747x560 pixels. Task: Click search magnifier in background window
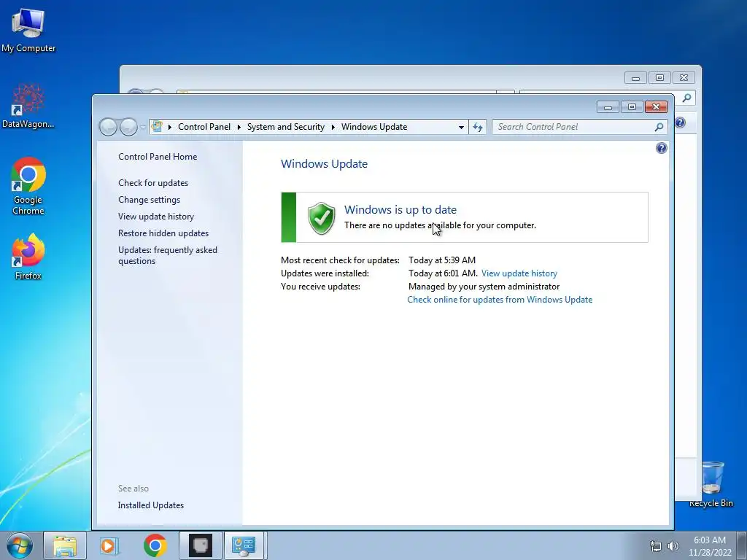686,98
